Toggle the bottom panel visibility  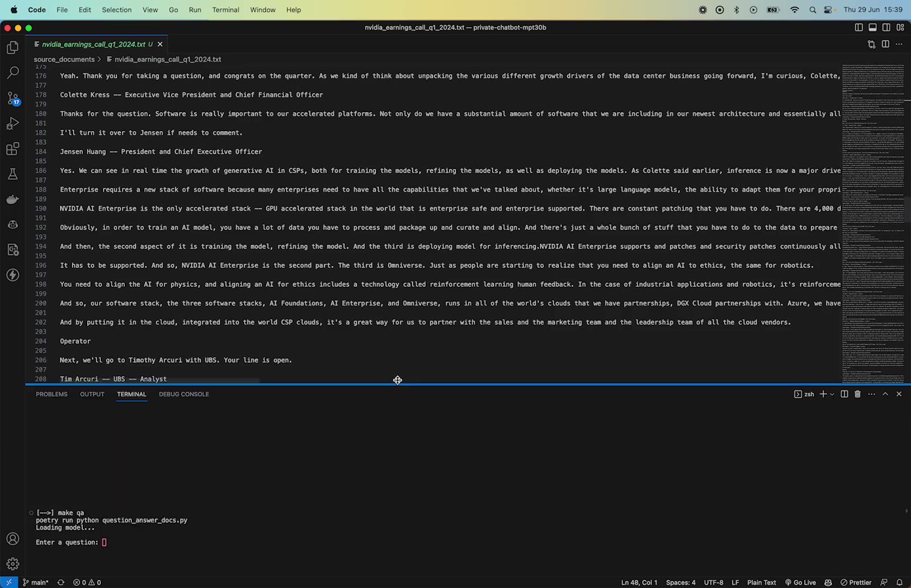873,27
